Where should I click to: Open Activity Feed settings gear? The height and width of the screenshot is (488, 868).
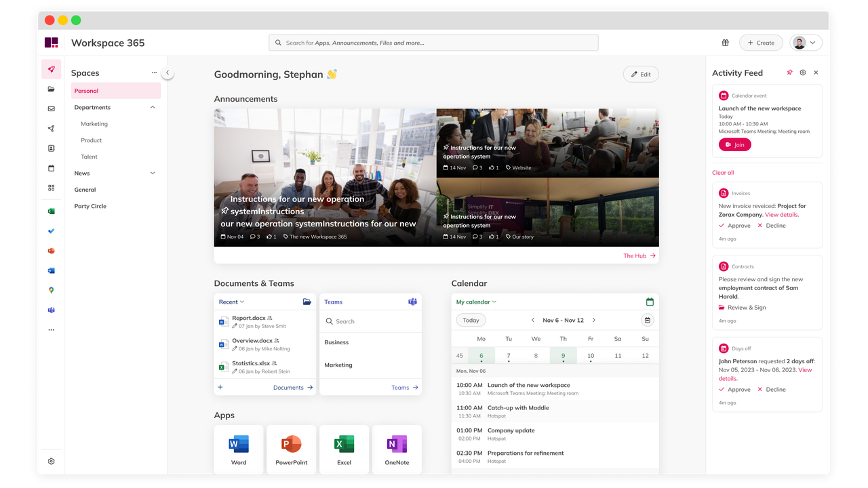(x=803, y=73)
